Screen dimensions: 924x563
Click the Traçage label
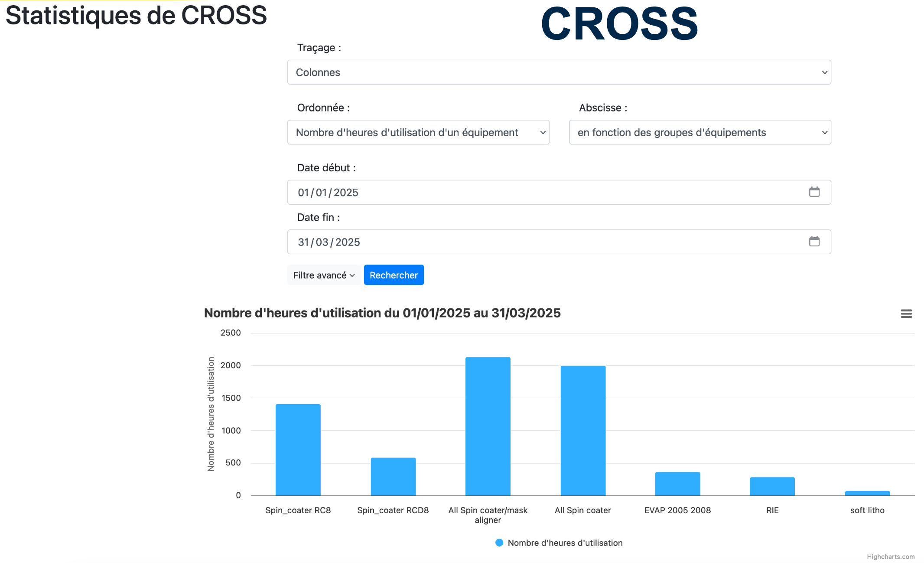click(319, 48)
